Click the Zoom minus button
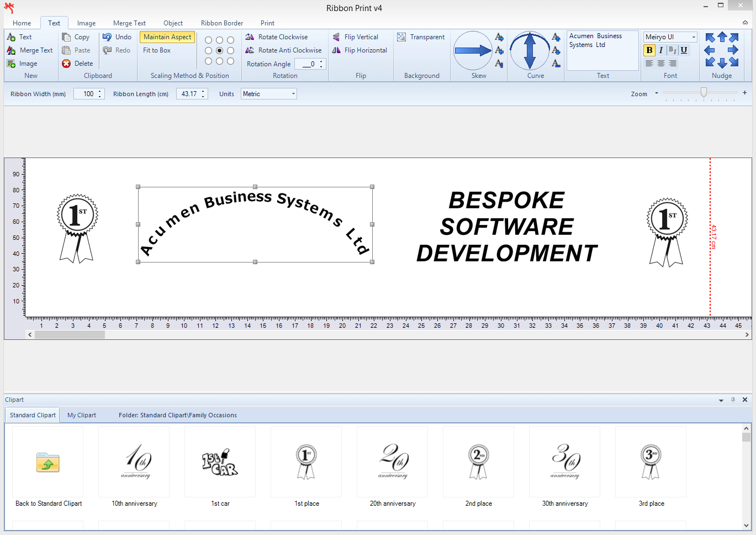756x535 pixels. click(x=657, y=93)
